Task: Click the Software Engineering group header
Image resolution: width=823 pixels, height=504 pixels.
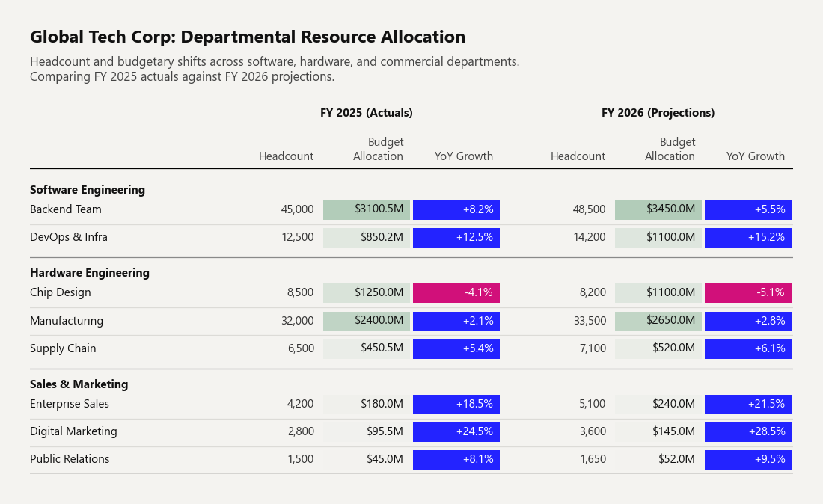Action: pos(88,190)
